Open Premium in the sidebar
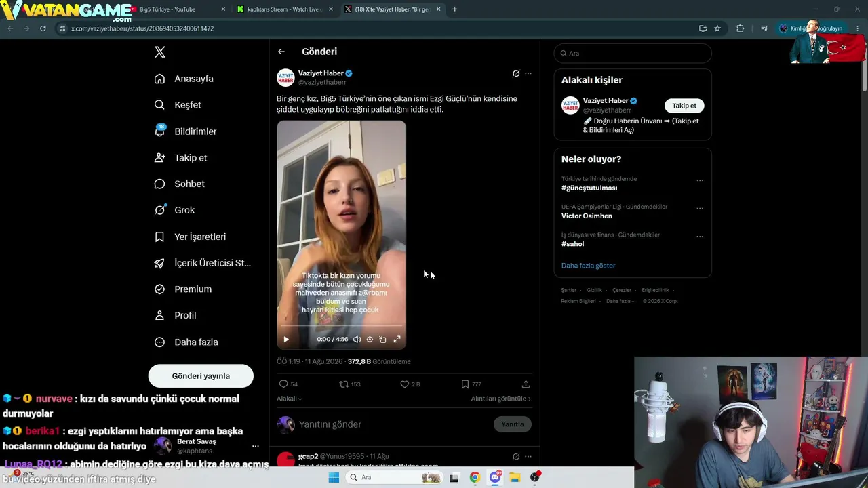Viewport: 868px width, 488px height. click(x=182, y=289)
